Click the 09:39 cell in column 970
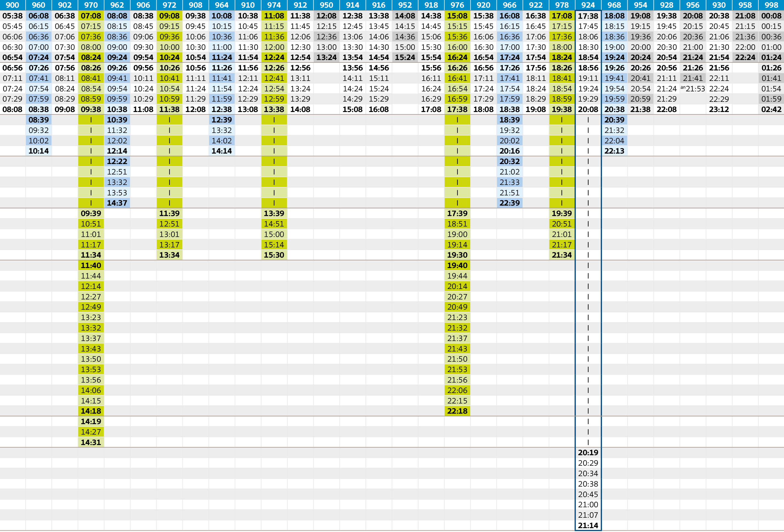 click(91, 213)
